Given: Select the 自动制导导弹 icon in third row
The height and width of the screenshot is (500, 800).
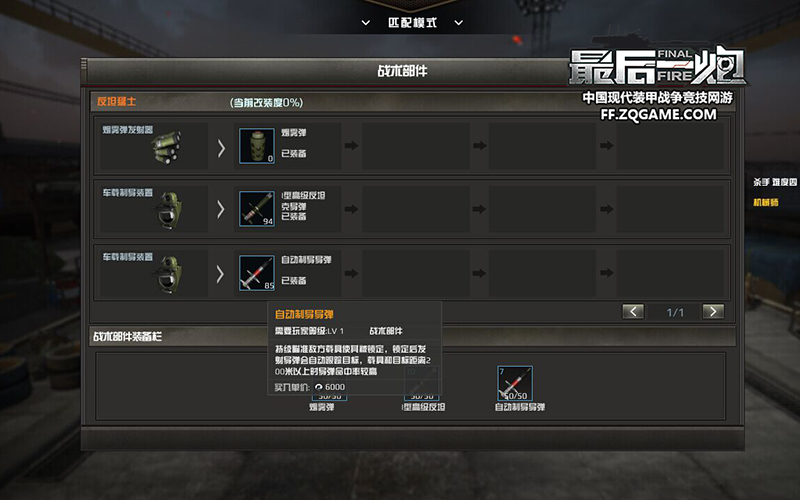Looking at the screenshot, I should pyautogui.click(x=257, y=273).
